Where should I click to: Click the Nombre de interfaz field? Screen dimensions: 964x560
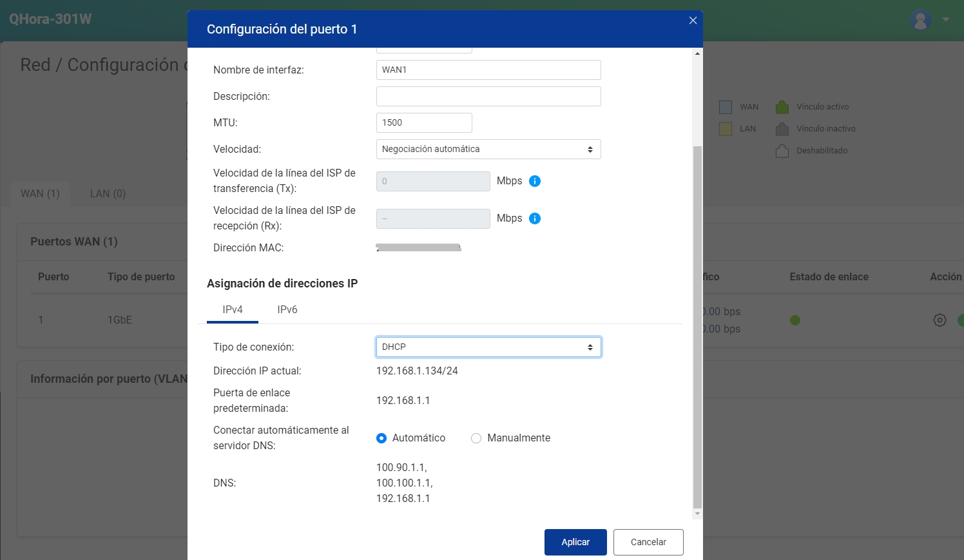[x=488, y=70]
